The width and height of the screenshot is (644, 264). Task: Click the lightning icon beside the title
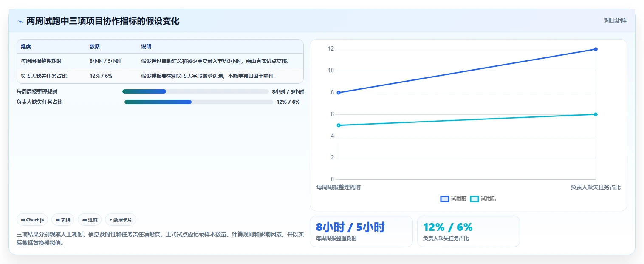pos(20,21)
